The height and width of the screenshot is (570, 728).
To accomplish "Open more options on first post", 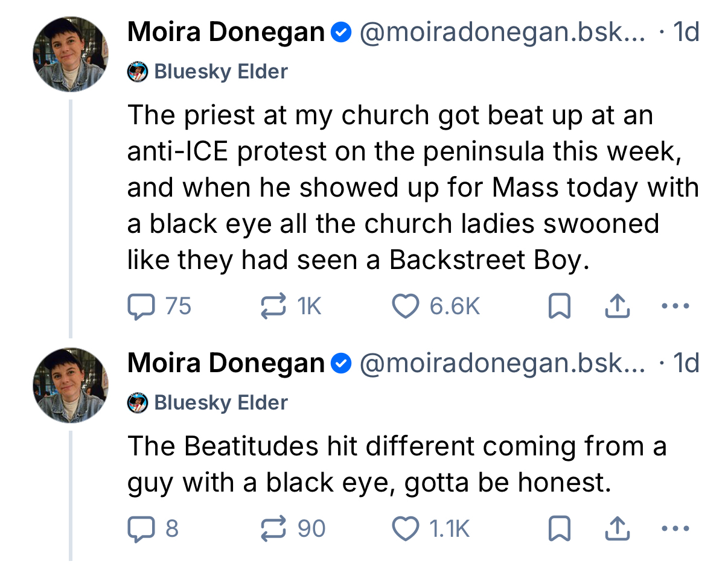I will (x=674, y=307).
